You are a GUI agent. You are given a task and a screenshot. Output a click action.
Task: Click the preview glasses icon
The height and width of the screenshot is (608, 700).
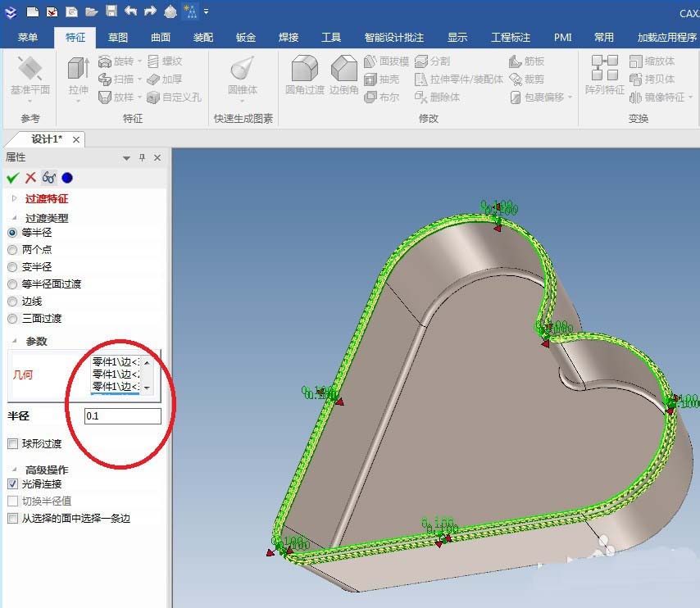(x=48, y=178)
